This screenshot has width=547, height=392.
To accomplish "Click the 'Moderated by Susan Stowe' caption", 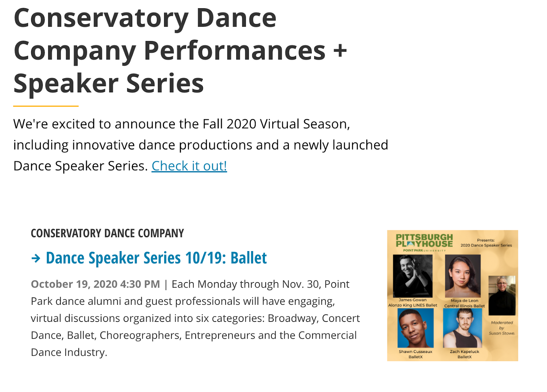I will point(502,328).
